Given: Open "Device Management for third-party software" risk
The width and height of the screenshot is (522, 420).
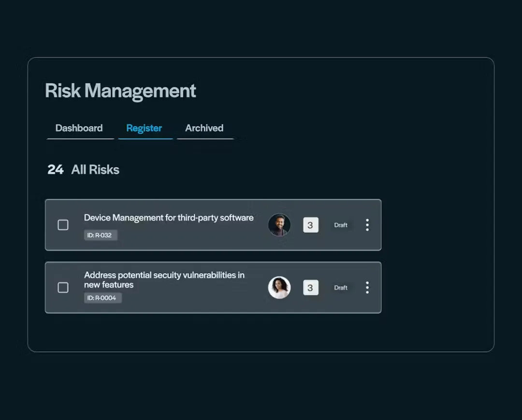Looking at the screenshot, I should (x=169, y=217).
